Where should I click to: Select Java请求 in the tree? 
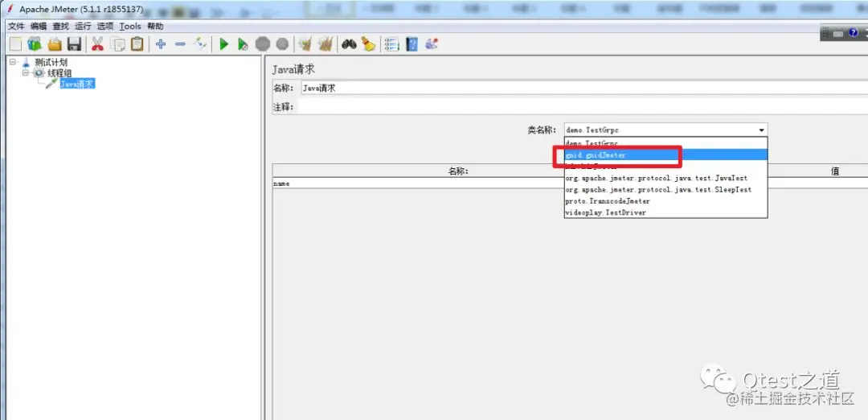tap(77, 84)
